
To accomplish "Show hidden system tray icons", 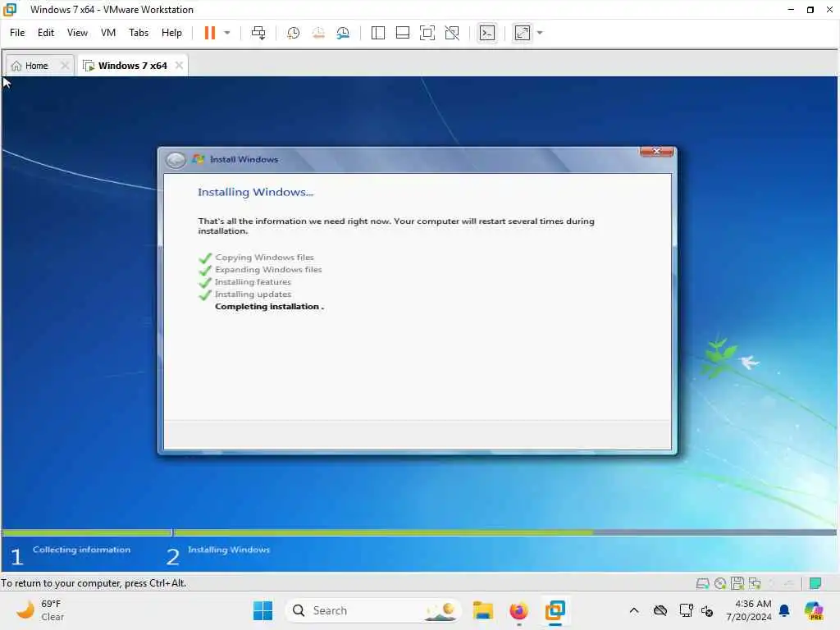I will [x=634, y=610].
